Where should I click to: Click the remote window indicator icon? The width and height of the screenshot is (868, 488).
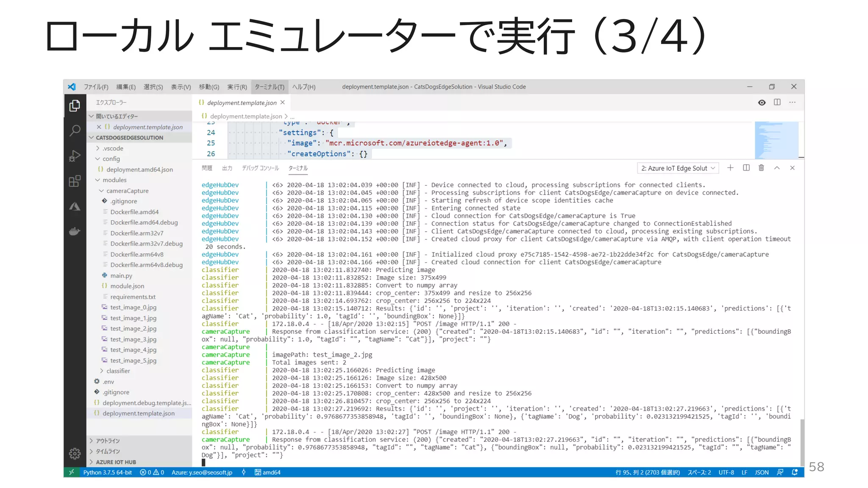pyautogui.click(x=72, y=472)
